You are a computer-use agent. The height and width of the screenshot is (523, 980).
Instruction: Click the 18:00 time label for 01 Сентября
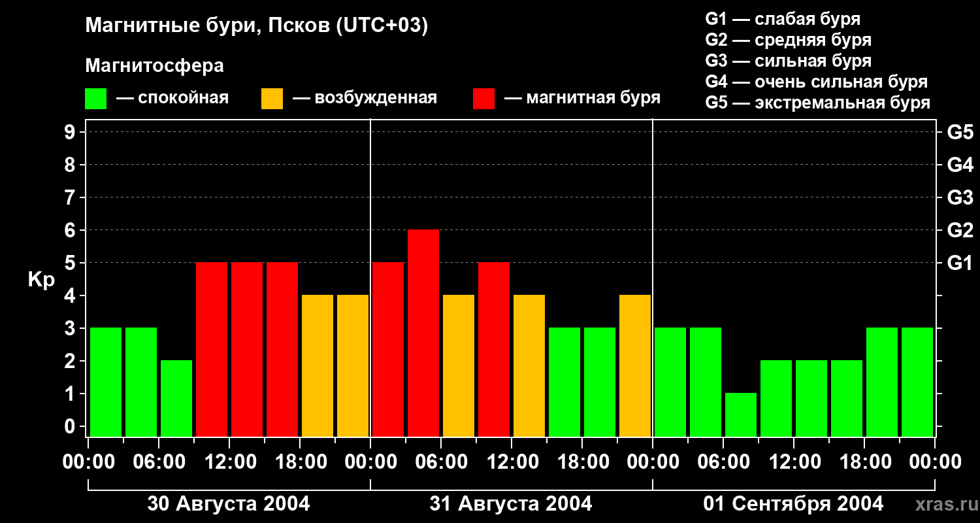[x=864, y=462]
